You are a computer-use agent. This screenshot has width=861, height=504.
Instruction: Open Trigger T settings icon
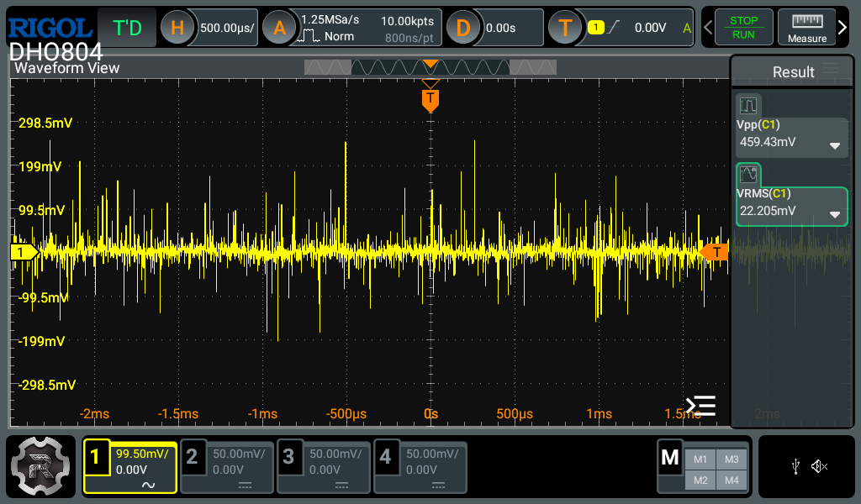pos(565,28)
